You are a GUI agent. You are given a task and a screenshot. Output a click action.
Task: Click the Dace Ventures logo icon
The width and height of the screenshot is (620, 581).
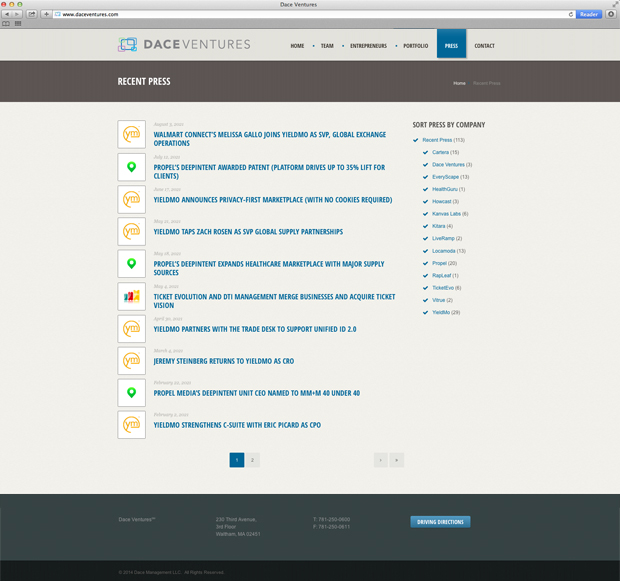[x=127, y=44]
